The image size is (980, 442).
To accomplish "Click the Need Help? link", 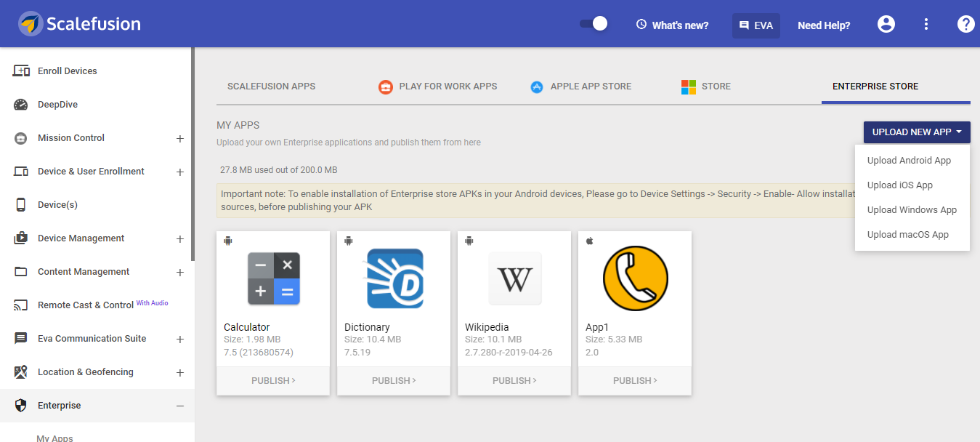I will [824, 25].
